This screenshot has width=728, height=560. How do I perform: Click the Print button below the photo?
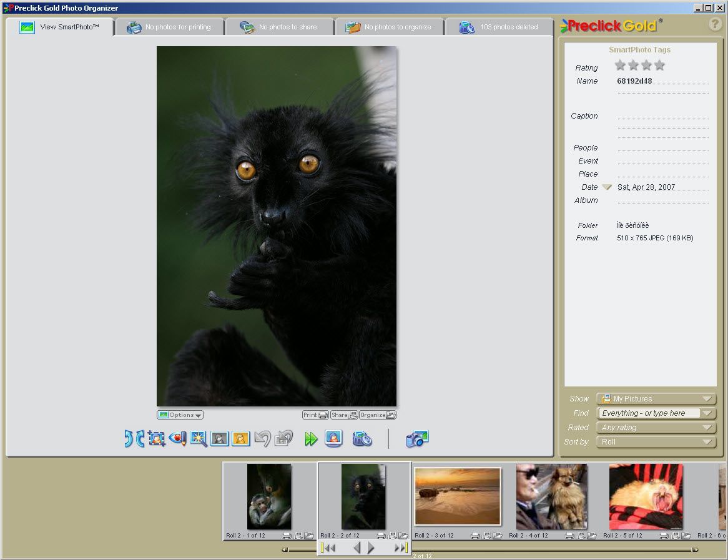coord(315,415)
